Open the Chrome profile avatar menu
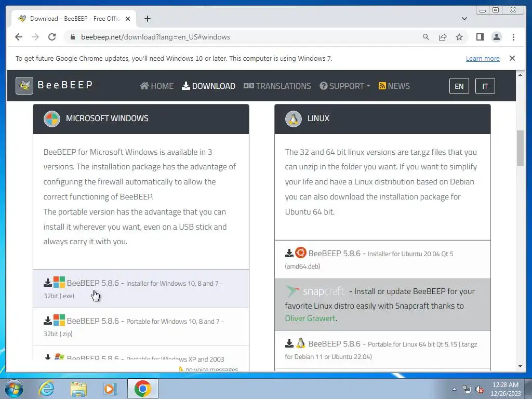The image size is (532, 399). pos(496,37)
